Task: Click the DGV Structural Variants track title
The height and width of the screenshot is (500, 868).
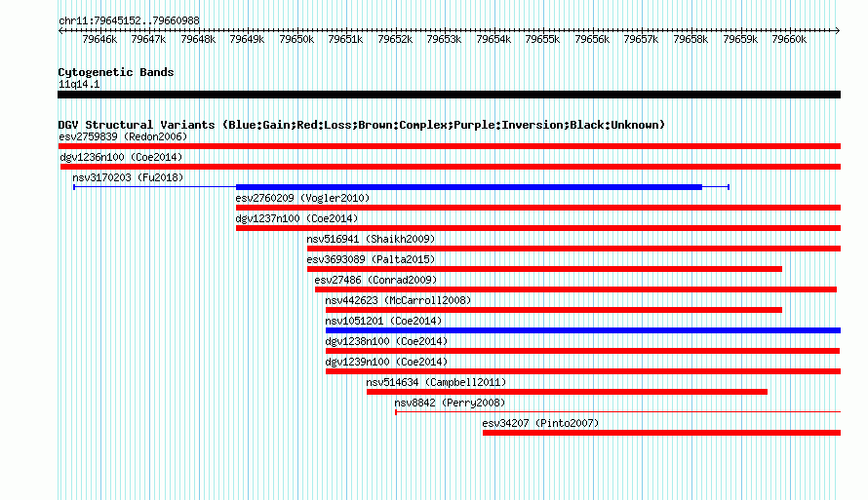Action: pyautogui.click(x=362, y=125)
